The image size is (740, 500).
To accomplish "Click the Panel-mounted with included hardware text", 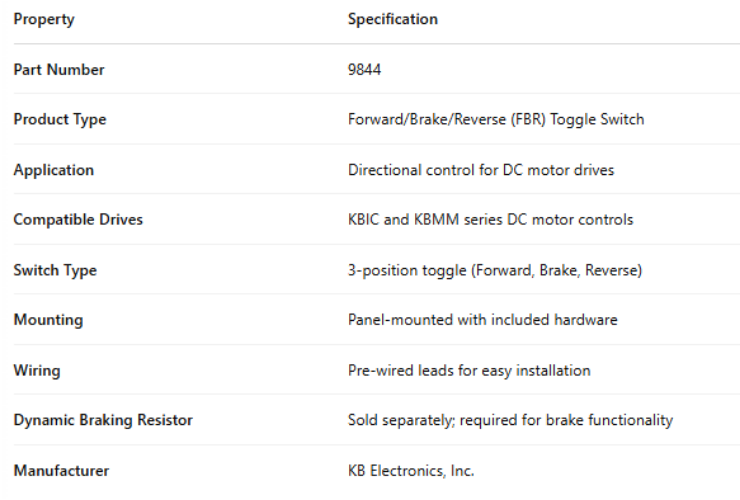I will point(482,320).
